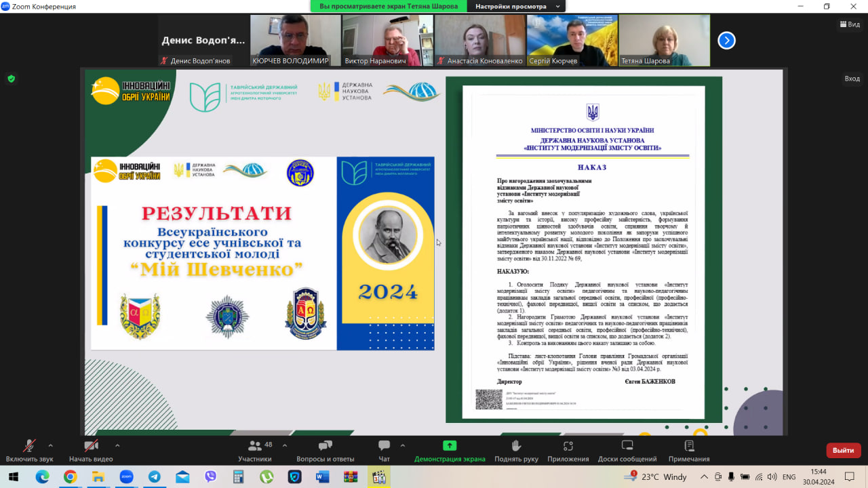The width and height of the screenshot is (868, 488).
Task: Expand video options arrow beside camera
Action: click(117, 445)
